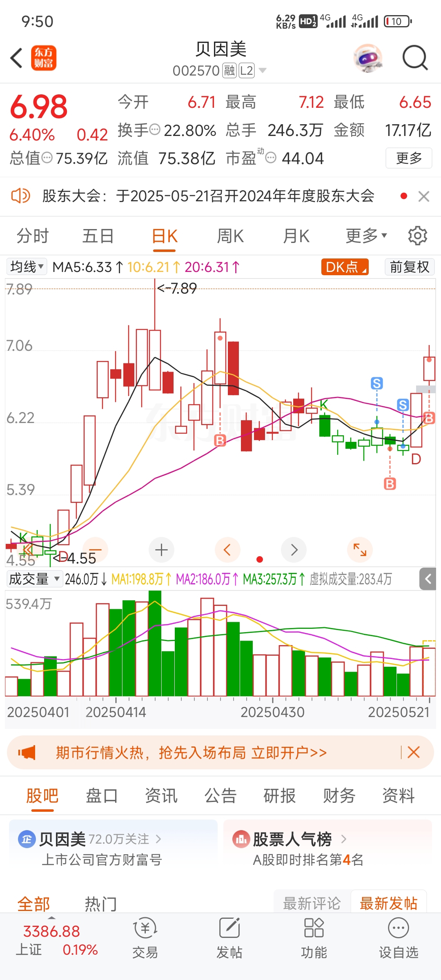Expand side panel with gray chevron
This screenshot has height=980, width=441.
click(x=428, y=579)
